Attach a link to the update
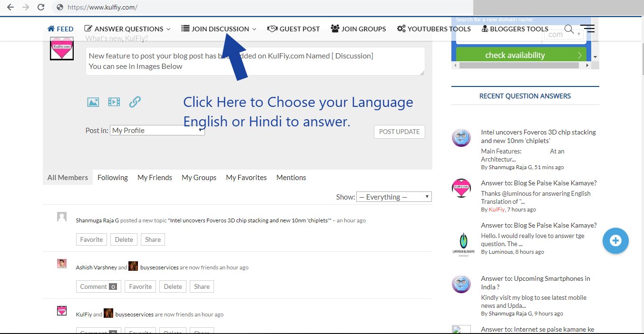Image resolution: width=644 pixels, height=334 pixels. (x=135, y=102)
